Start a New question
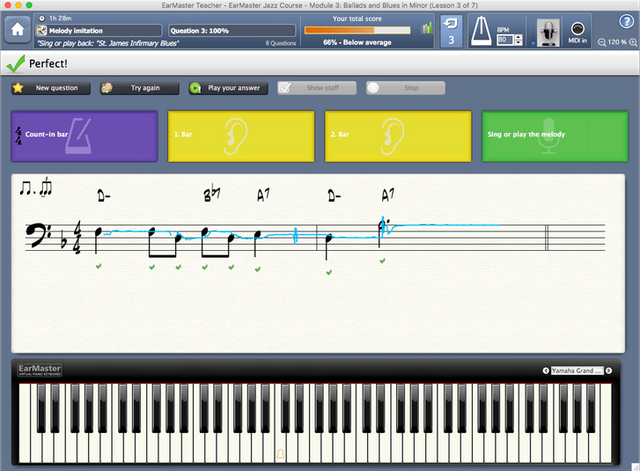The width and height of the screenshot is (640, 471). pyautogui.click(x=51, y=88)
